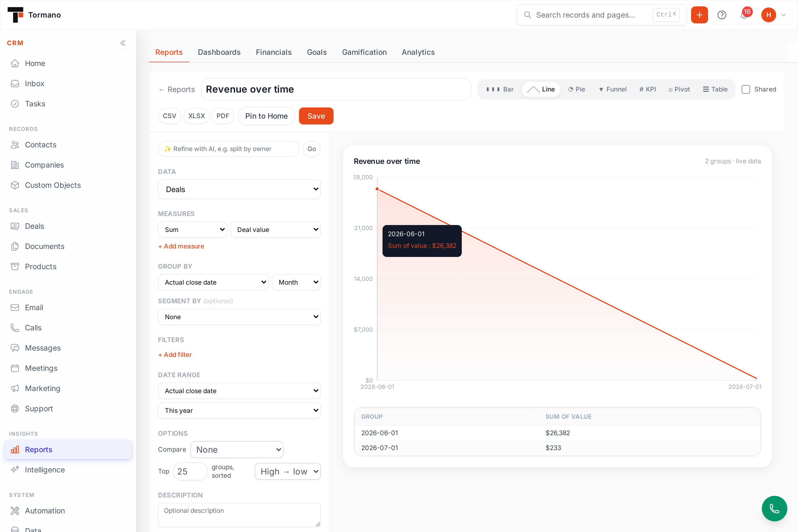Switch to the Goals tab

[317, 52]
